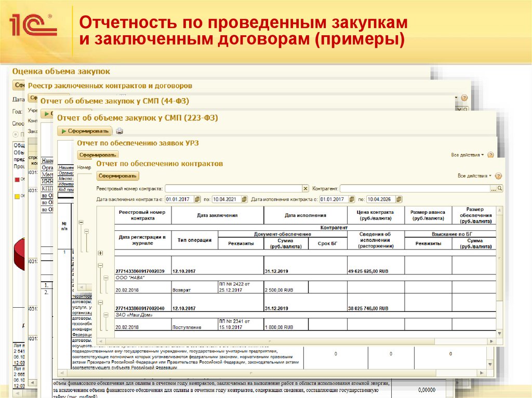Click Сформировать in Отчет по обеспечению заявок УРЗ
Image resolution: width=532 pixels, height=398 pixels.
tap(99, 154)
